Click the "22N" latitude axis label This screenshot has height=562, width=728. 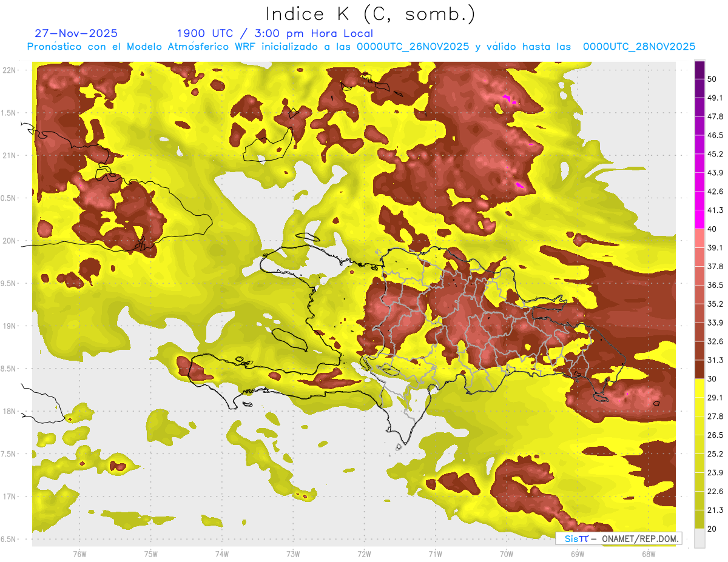[x=9, y=70]
